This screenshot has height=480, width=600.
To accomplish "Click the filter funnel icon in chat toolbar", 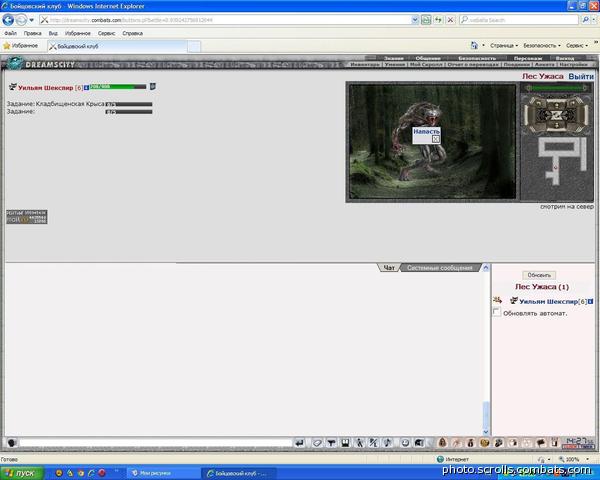I will [x=331, y=443].
